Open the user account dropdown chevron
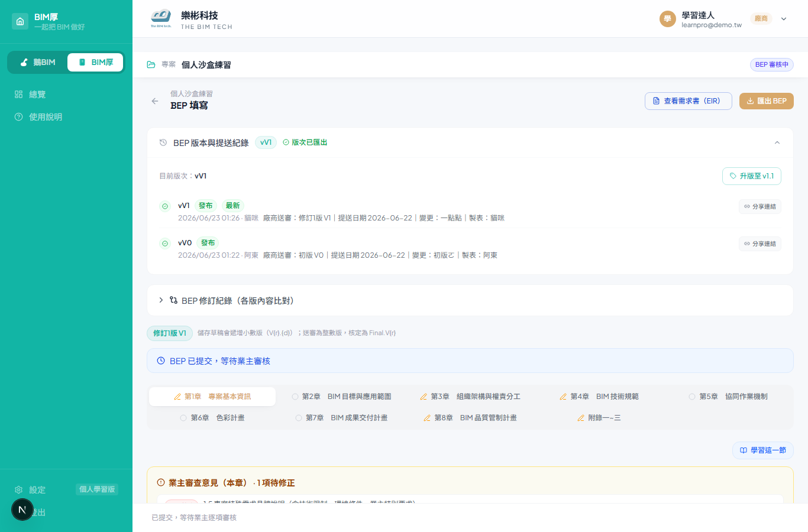The height and width of the screenshot is (532, 808). 784,19
